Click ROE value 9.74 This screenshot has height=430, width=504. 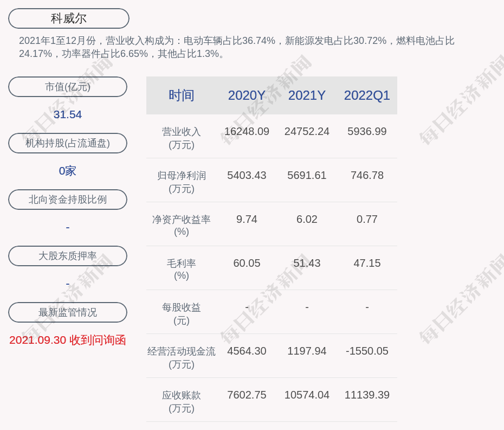[247, 219]
